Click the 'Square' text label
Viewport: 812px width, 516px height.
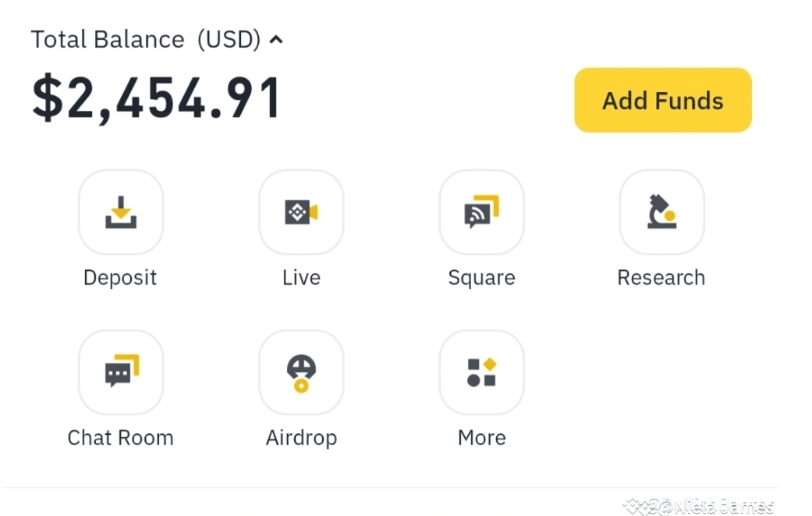click(x=481, y=278)
